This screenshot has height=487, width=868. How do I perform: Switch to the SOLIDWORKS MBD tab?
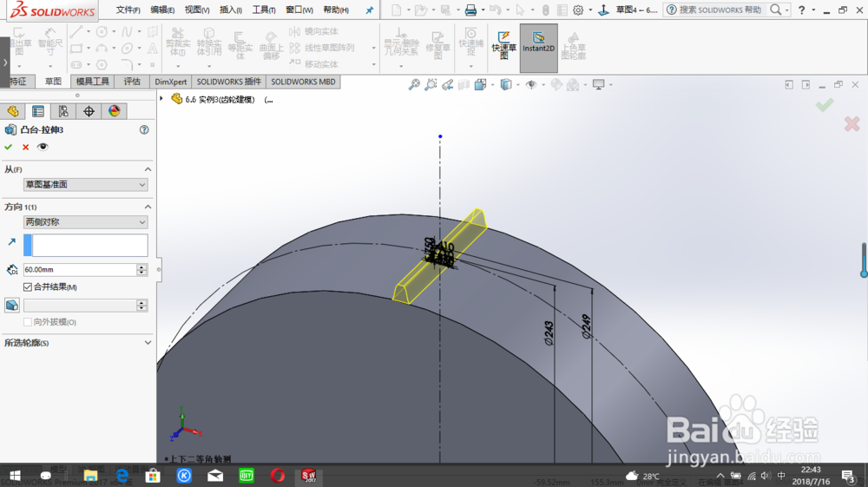[303, 82]
